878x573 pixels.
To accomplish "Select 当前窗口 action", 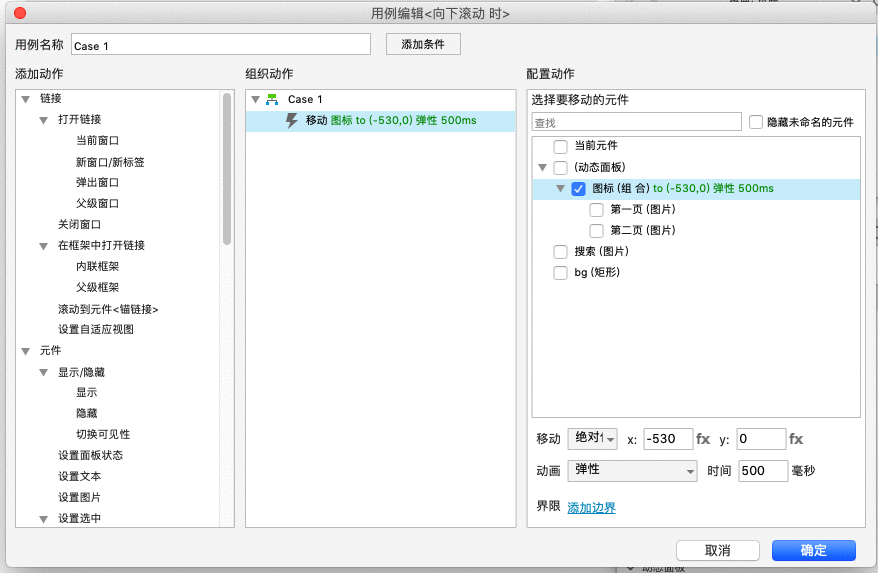I will pos(97,141).
